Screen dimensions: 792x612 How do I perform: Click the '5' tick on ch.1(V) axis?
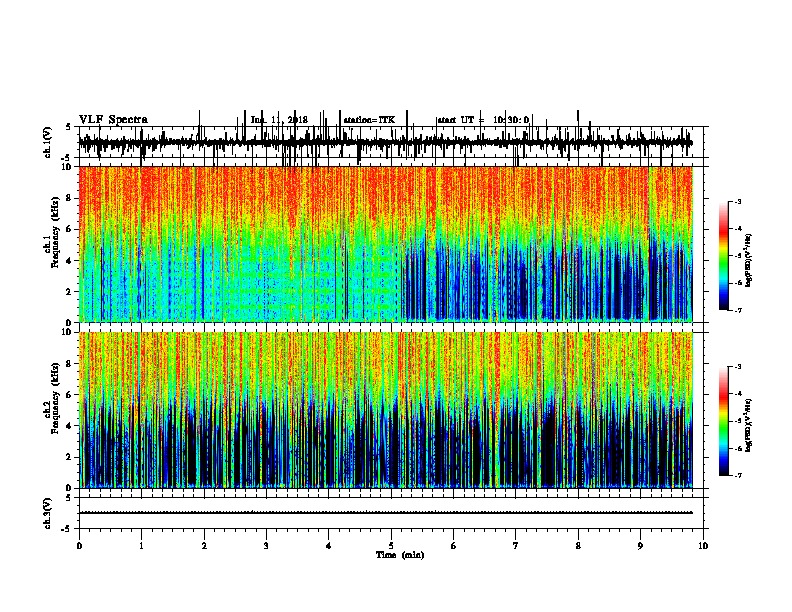pos(68,127)
